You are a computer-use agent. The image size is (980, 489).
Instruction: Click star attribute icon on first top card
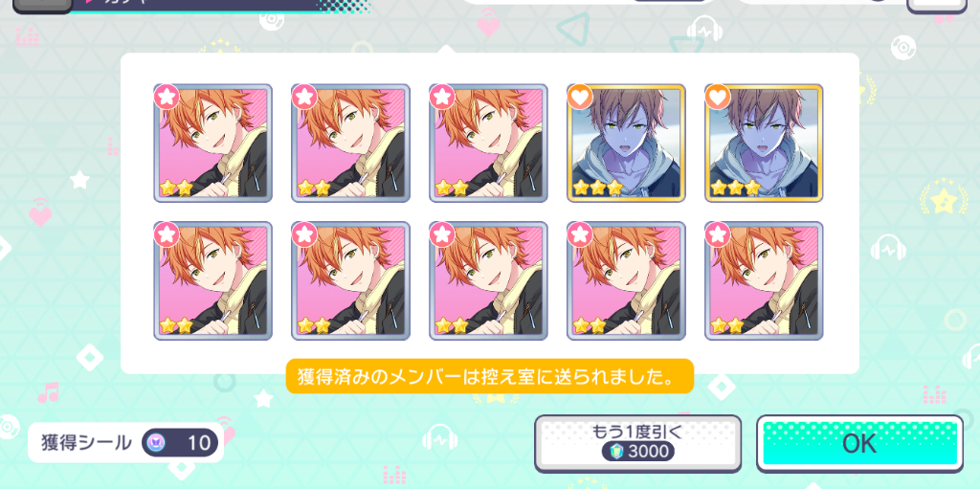click(x=167, y=97)
